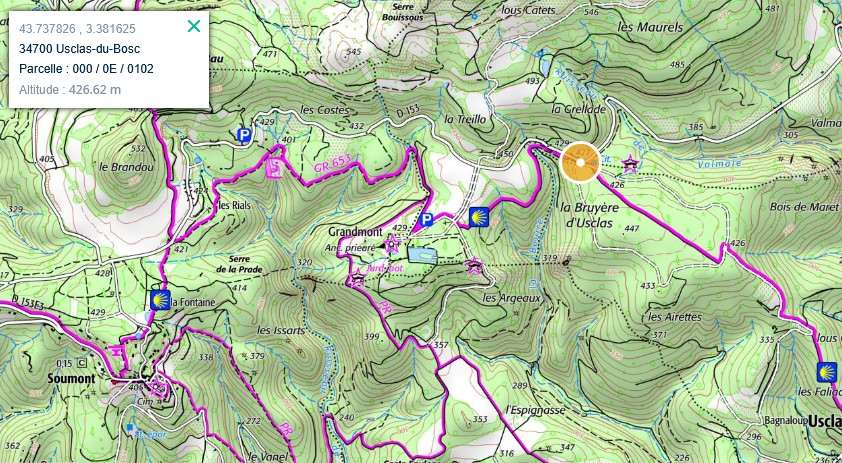Select the parking icon near les Costes
842x463 pixels.
pyautogui.click(x=244, y=135)
